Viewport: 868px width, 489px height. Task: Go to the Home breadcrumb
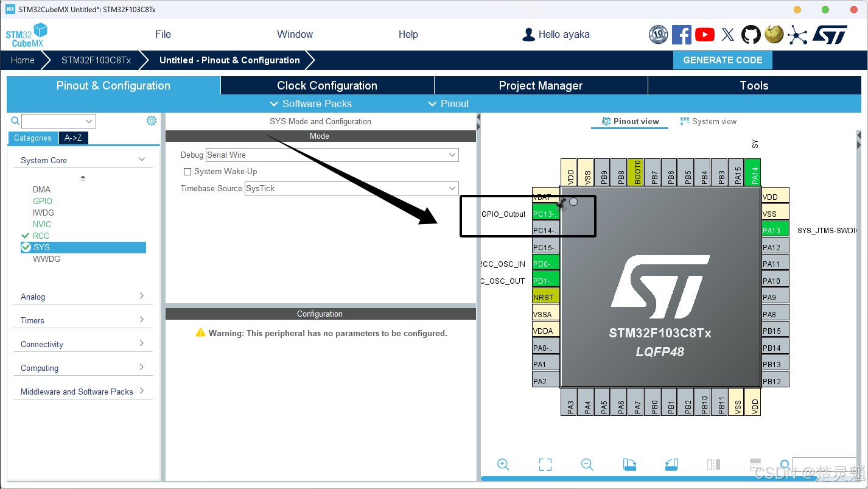pos(23,60)
